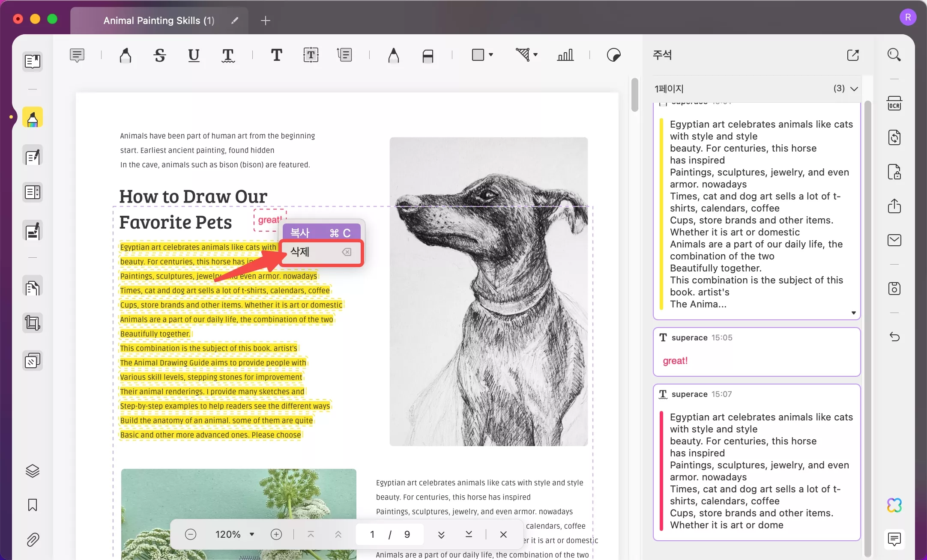The height and width of the screenshot is (560, 927).
Task: Open the convert PDF tool
Action: pyautogui.click(x=894, y=137)
